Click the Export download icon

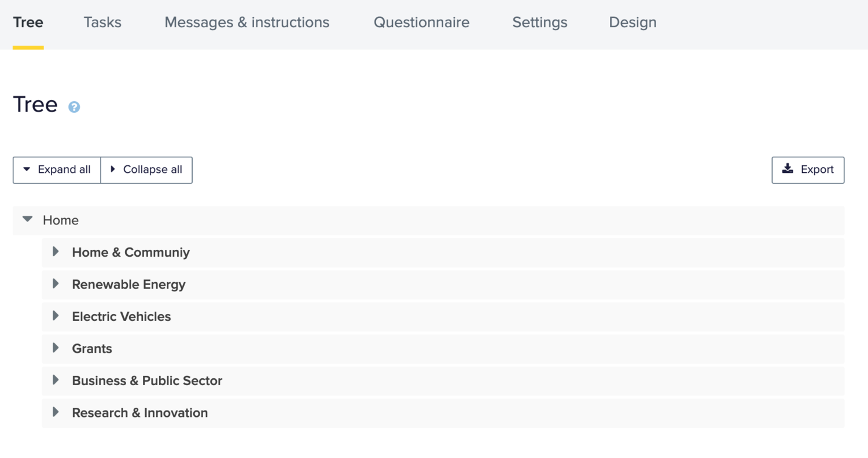pyautogui.click(x=788, y=169)
